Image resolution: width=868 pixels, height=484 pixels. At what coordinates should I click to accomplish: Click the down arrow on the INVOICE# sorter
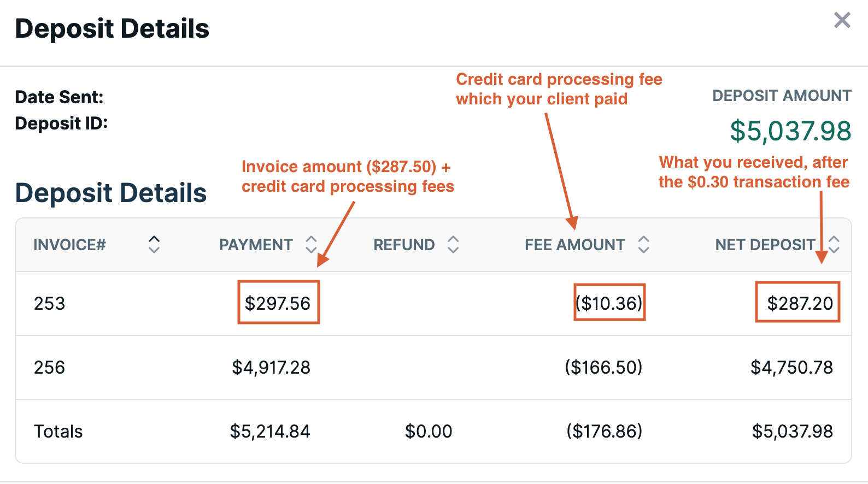pyautogui.click(x=154, y=250)
